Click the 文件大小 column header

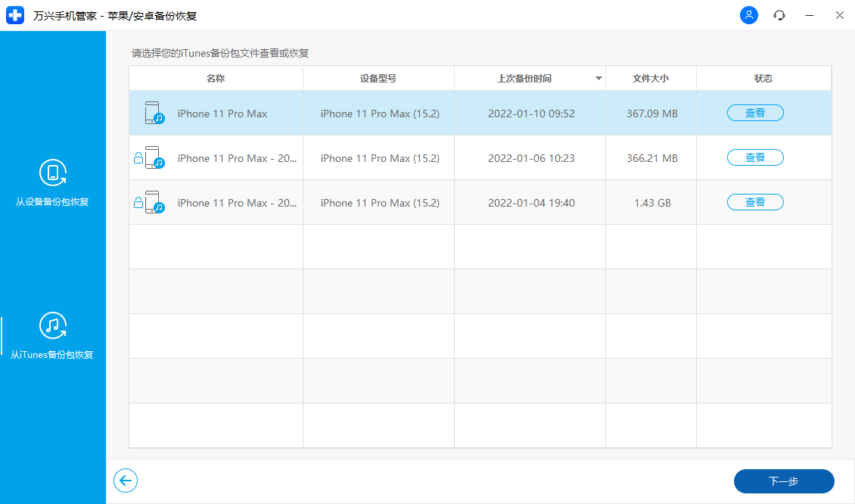click(x=650, y=78)
